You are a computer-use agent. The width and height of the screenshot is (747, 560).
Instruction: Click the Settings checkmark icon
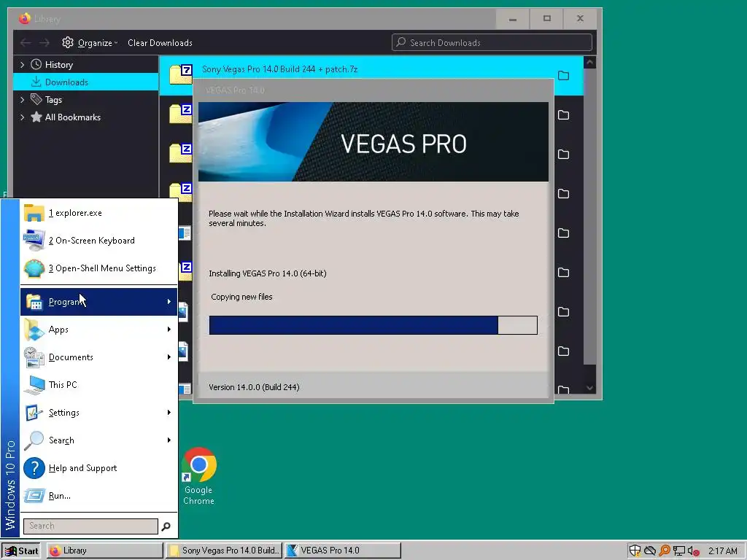pyautogui.click(x=34, y=413)
